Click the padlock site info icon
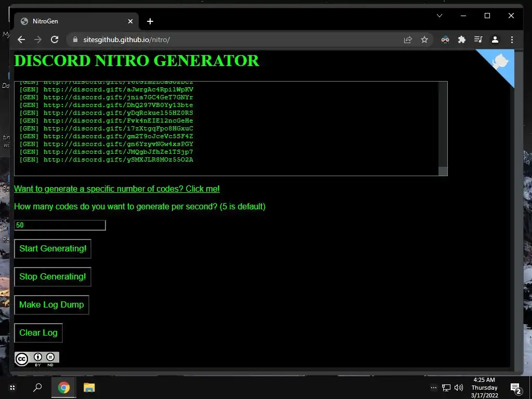Image resolution: width=532 pixels, height=399 pixels. point(75,39)
